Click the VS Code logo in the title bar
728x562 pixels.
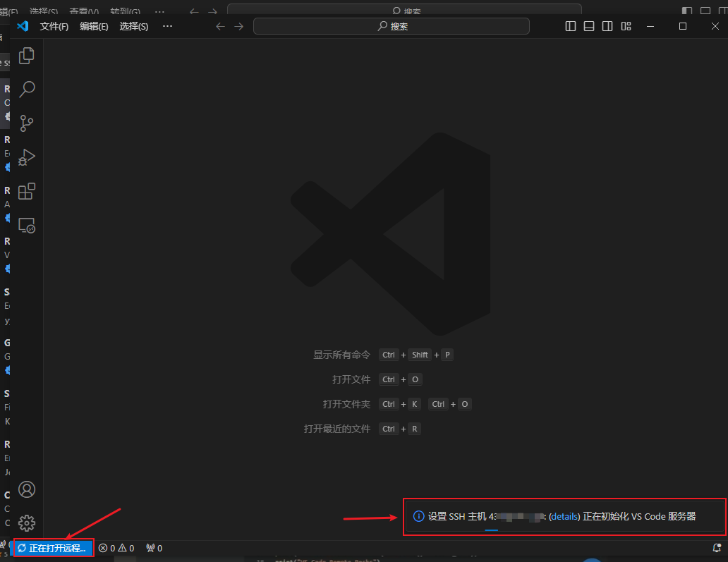(23, 26)
